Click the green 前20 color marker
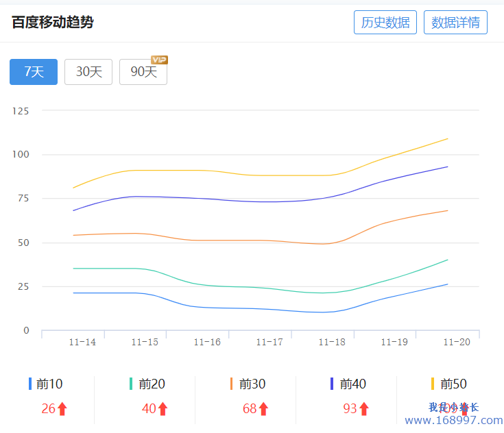 pos(131,384)
